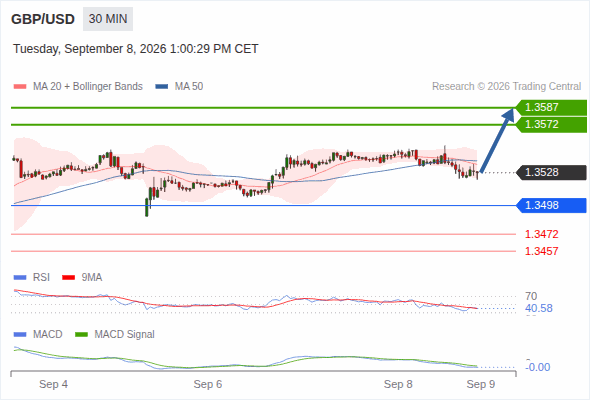Viewport: 590px width, 400px height.
Task: Click the blue MA 50 legend swatch
Action: tap(162, 87)
